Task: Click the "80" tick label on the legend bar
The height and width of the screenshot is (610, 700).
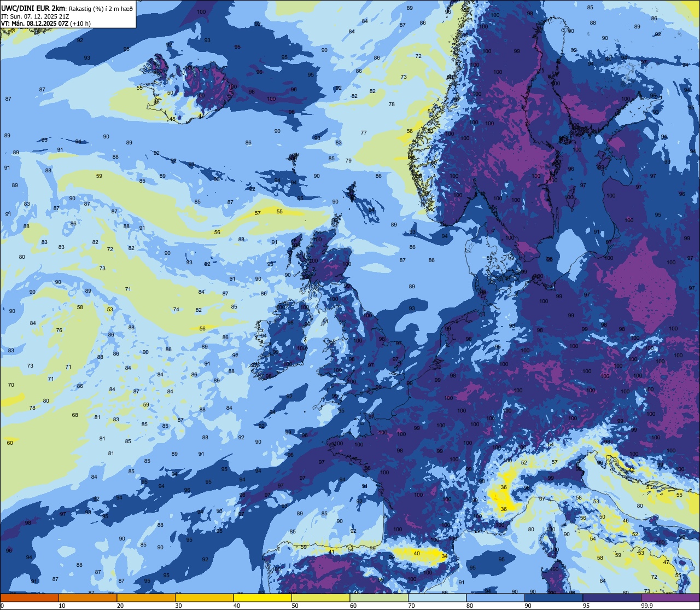Action: tap(469, 606)
